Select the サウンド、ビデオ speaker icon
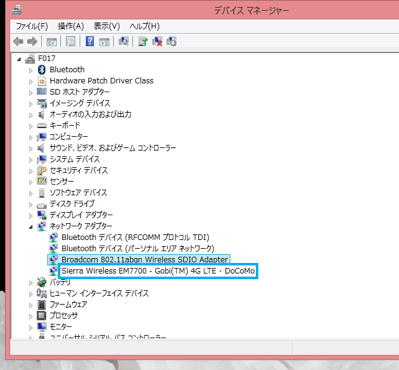The width and height of the screenshot is (399, 370). coord(42,148)
